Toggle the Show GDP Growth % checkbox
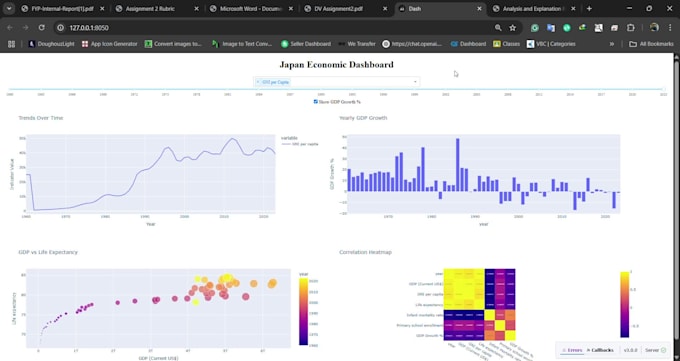 tap(315, 102)
